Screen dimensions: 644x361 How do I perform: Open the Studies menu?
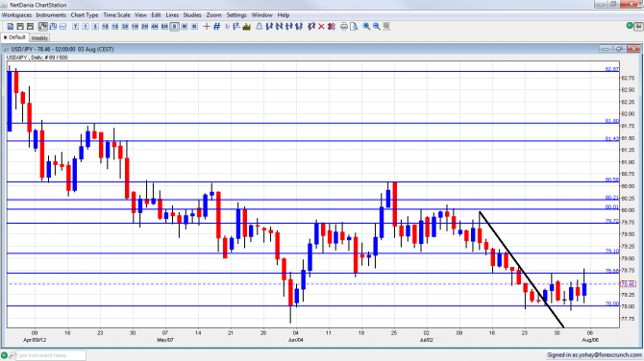point(192,15)
